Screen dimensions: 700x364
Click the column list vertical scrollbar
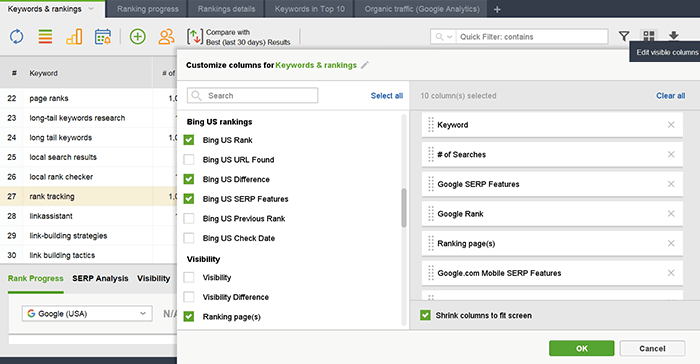(404, 208)
